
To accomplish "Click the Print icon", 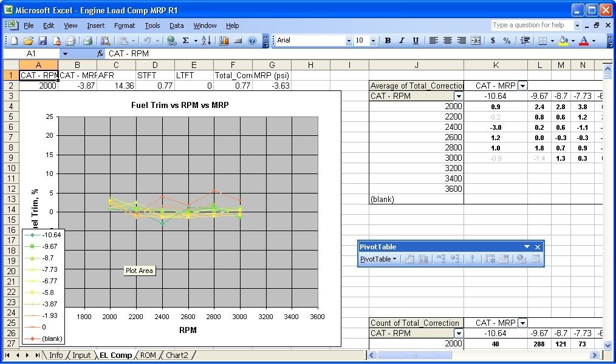I will 87,41.
